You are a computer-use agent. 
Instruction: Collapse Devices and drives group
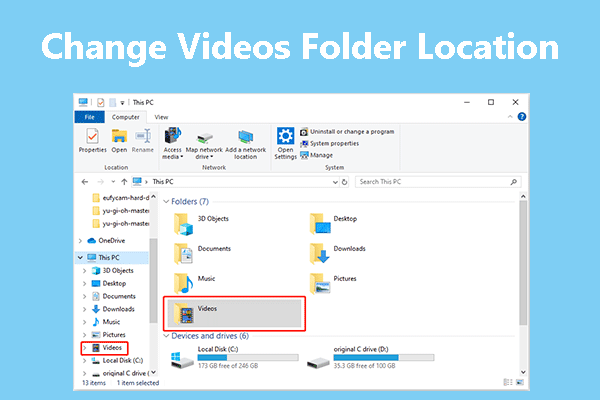(167, 336)
